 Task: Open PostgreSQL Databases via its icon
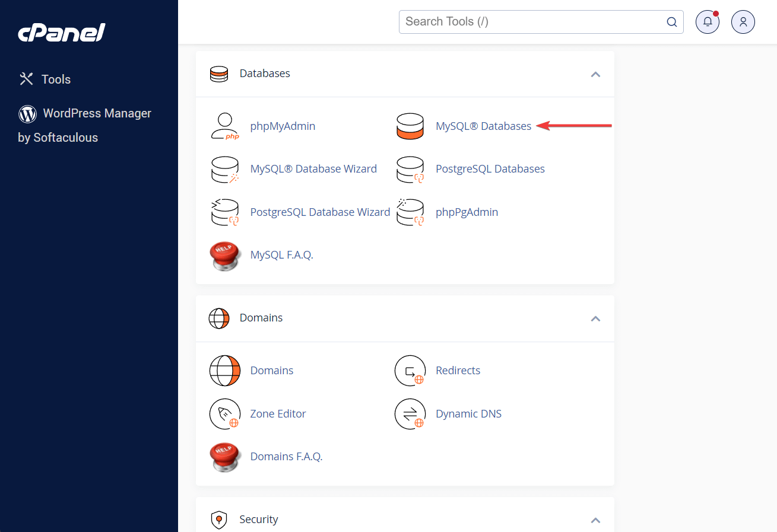pyautogui.click(x=410, y=169)
